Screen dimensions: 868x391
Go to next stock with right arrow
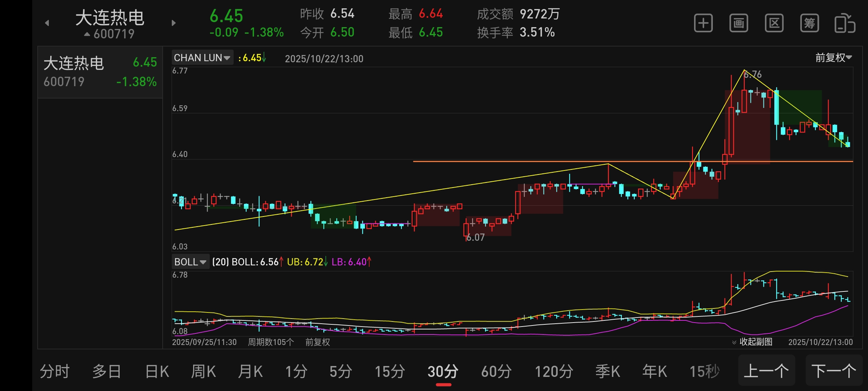click(x=174, y=23)
